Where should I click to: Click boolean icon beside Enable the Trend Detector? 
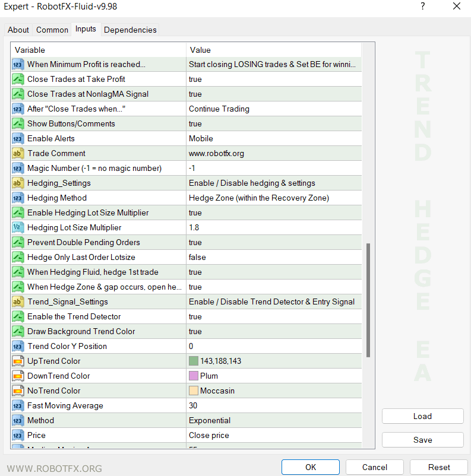[18, 316]
